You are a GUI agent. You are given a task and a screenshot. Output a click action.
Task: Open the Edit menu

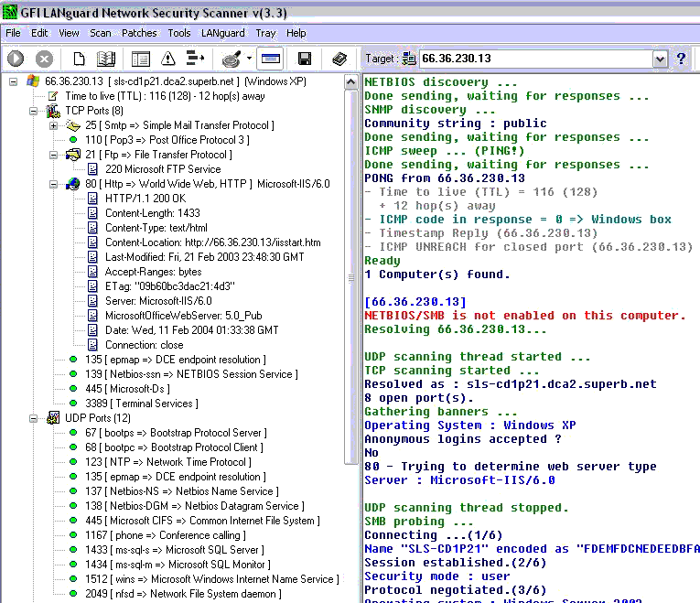coord(39,33)
